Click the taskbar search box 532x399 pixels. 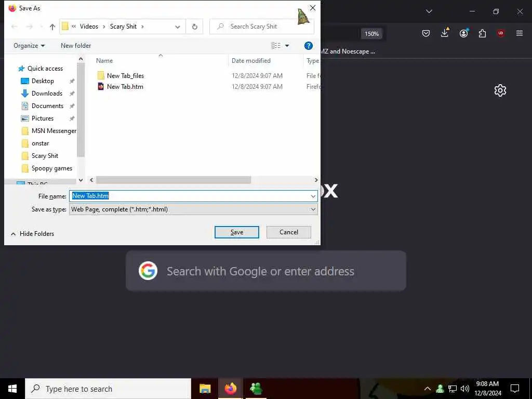point(108,389)
